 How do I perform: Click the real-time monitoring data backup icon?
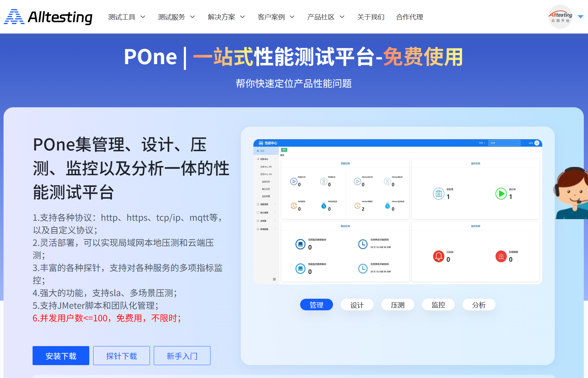pos(300,244)
